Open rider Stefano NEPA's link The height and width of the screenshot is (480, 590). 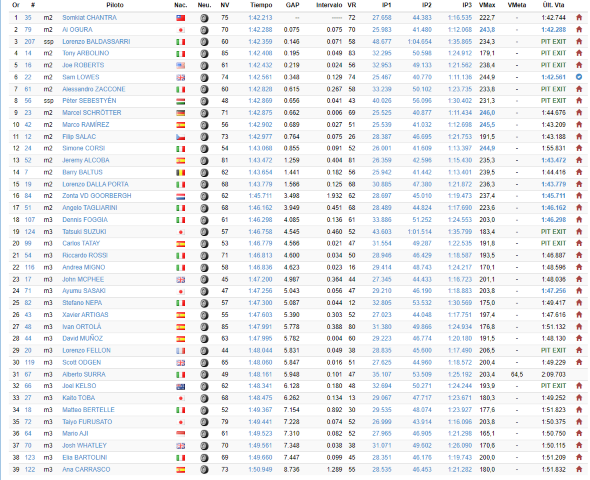coord(82,303)
